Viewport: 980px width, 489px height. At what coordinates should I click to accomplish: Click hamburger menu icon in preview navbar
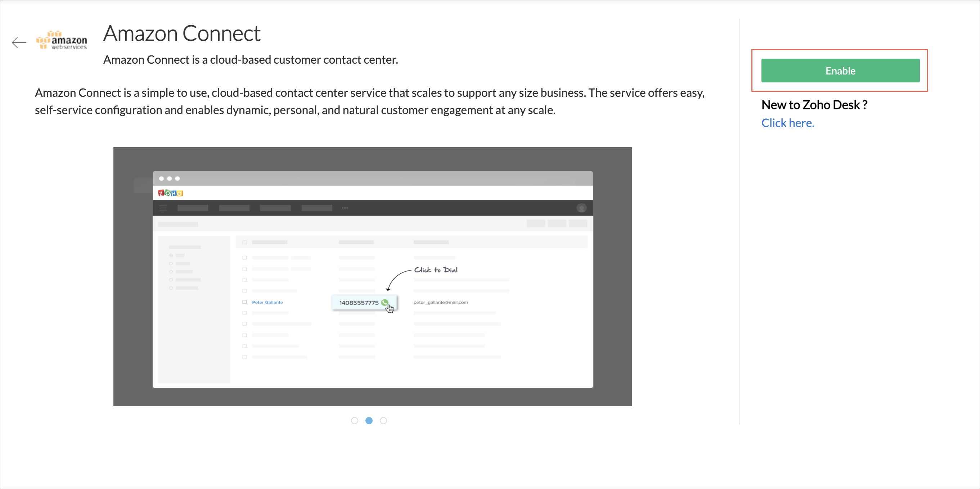click(x=163, y=208)
